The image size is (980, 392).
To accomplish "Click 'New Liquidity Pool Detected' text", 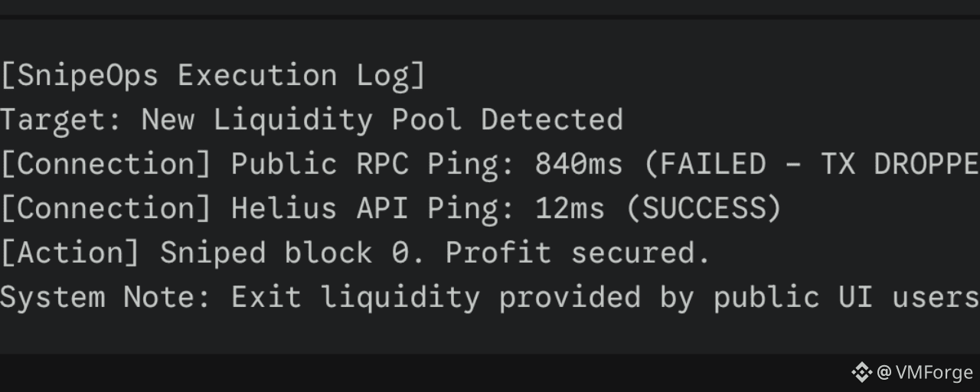I will (382, 120).
